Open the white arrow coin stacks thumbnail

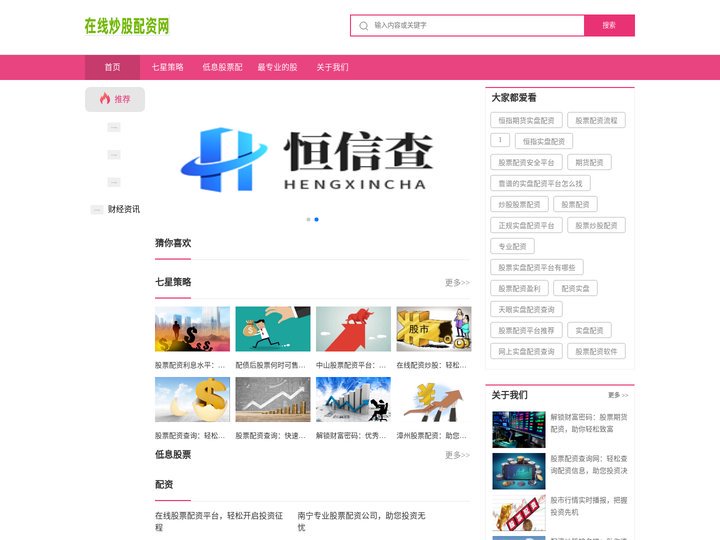(x=273, y=399)
